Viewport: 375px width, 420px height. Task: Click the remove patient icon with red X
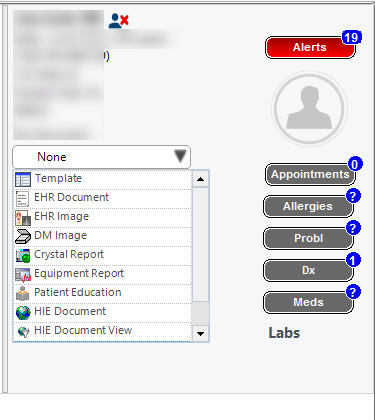coord(119,21)
